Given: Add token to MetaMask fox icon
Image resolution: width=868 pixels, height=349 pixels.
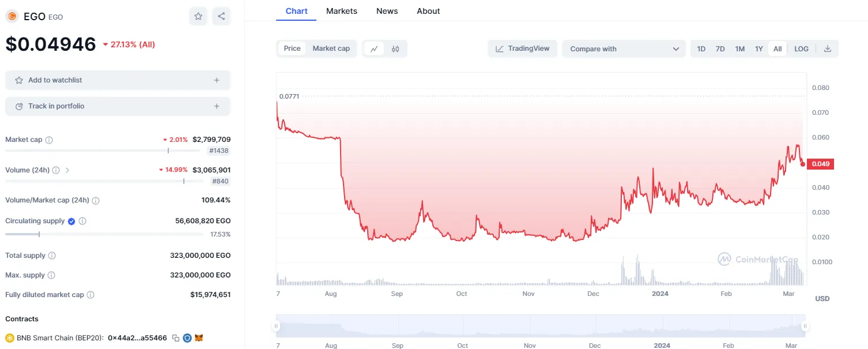Looking at the screenshot, I should tap(199, 338).
